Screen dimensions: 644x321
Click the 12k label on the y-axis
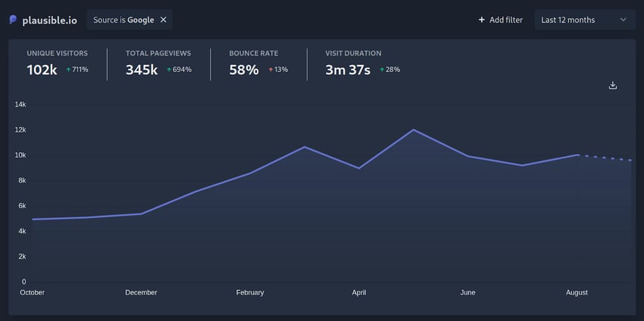tap(20, 129)
